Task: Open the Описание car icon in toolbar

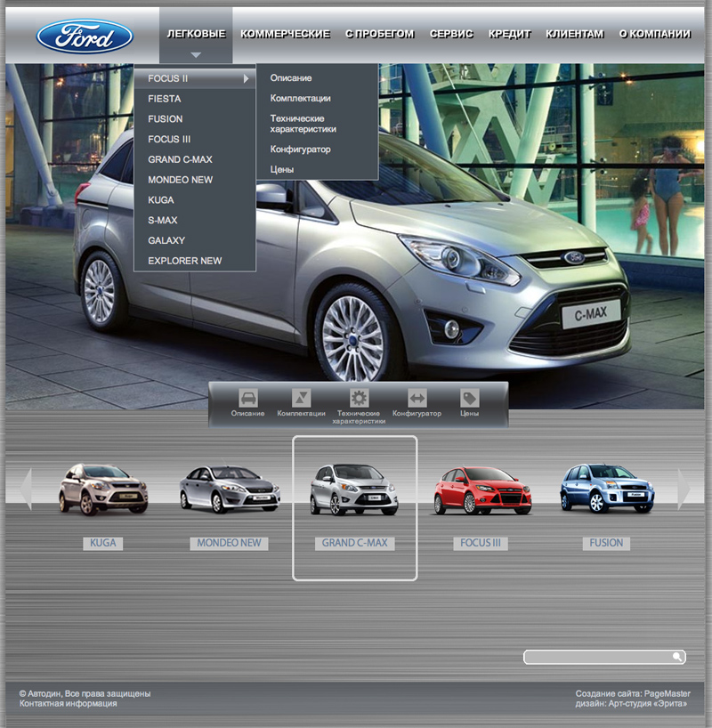Action: tap(248, 398)
